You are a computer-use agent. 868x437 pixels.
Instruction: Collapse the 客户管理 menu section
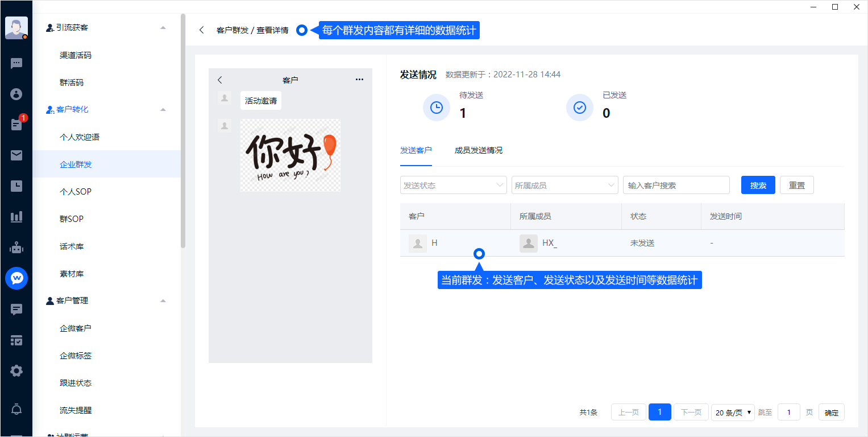[x=163, y=300]
